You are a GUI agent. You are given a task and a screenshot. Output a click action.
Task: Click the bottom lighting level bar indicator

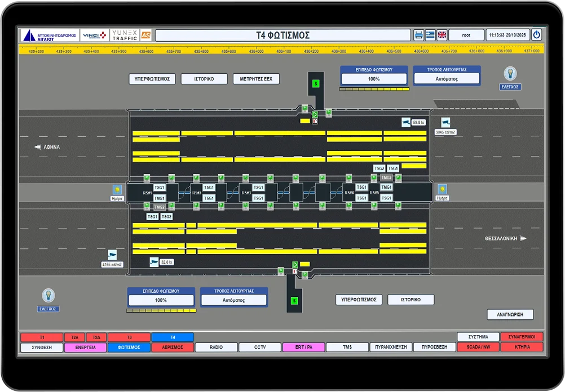point(161,310)
